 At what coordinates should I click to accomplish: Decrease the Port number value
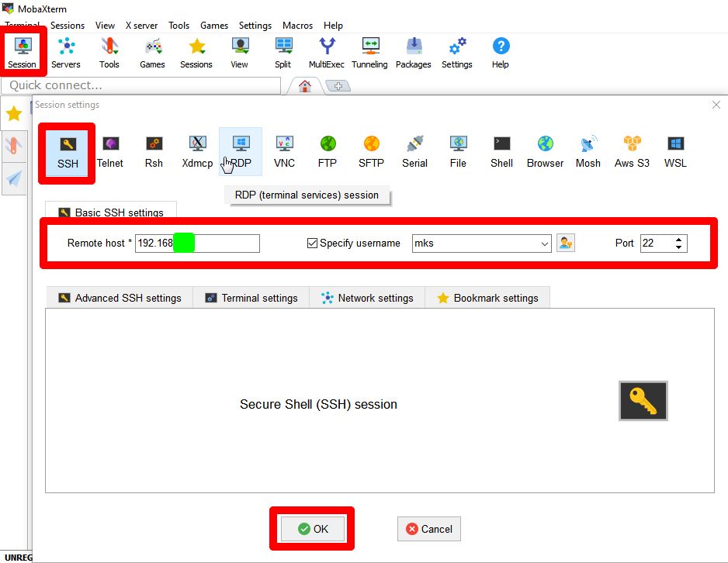pos(679,247)
